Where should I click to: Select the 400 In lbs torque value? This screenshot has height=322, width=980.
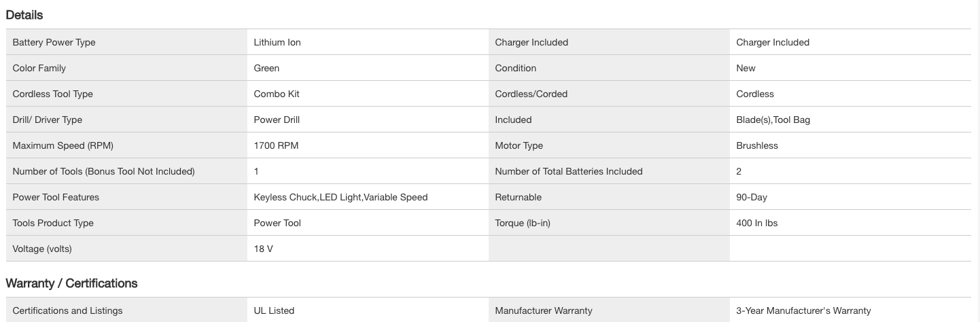pos(757,223)
